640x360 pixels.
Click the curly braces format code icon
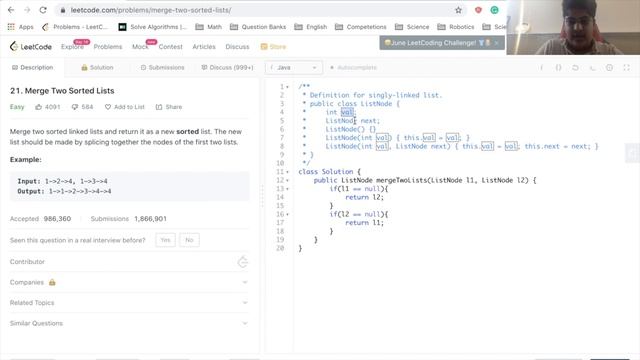pos(558,68)
